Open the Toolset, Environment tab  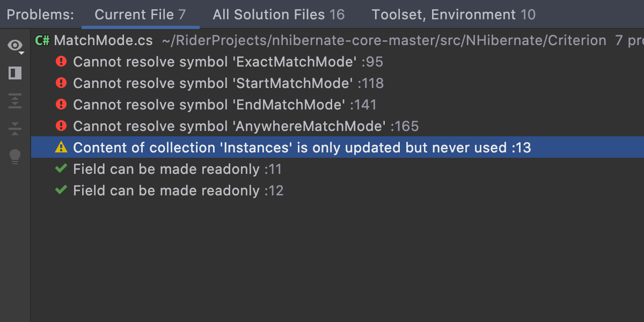point(453,14)
